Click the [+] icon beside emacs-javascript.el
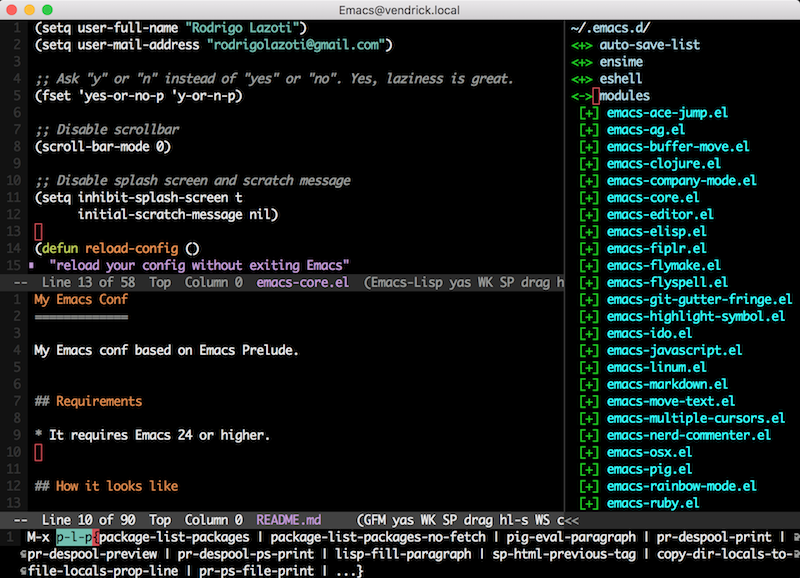800x578 pixels. point(589,350)
